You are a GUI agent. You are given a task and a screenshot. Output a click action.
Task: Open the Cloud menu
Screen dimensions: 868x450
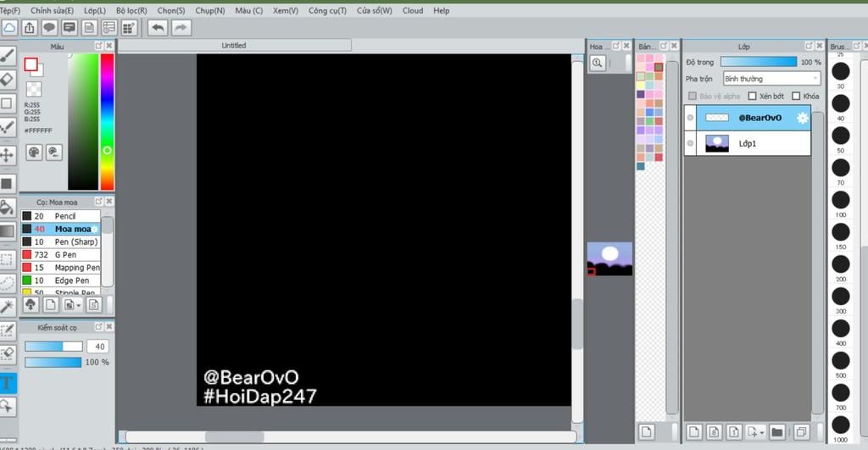[413, 10]
